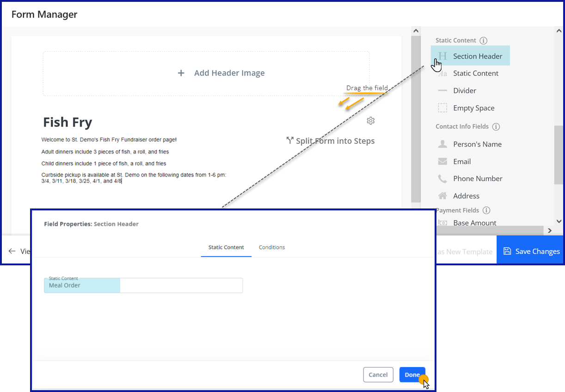Cancel the field properties dialog
The height and width of the screenshot is (392, 565).
pyautogui.click(x=378, y=375)
